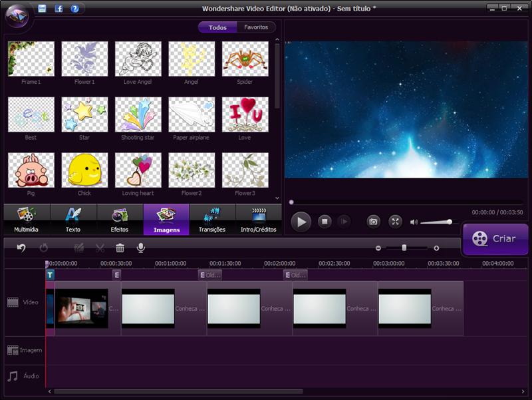Enter fullscreen preview mode
The height and width of the screenshot is (400, 532).
click(394, 220)
